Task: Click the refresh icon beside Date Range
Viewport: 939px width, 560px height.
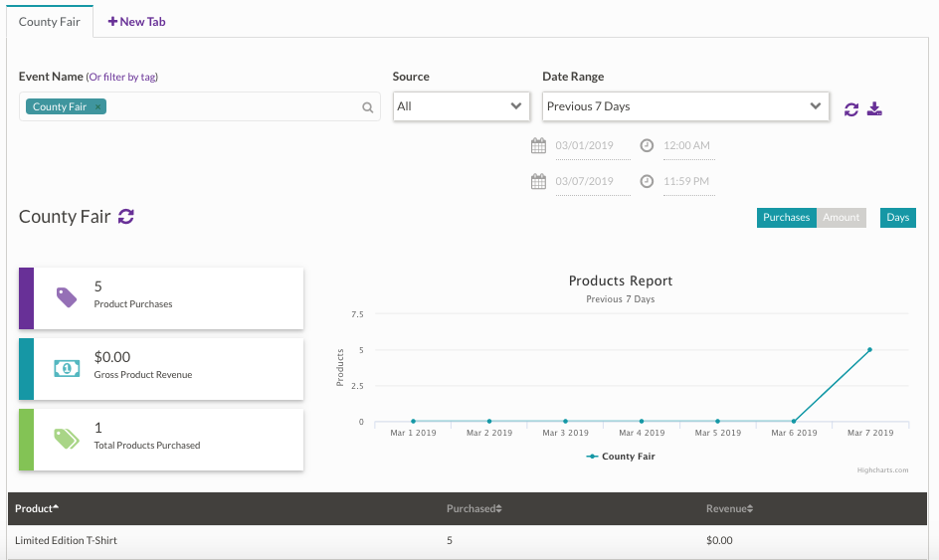Action: click(x=850, y=109)
